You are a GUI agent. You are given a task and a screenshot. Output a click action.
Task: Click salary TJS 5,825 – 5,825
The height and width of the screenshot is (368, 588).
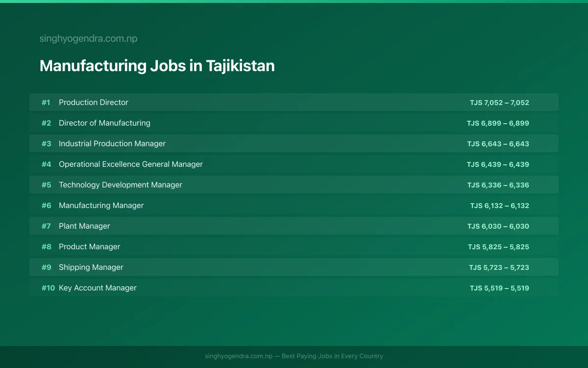pyautogui.click(x=498, y=247)
